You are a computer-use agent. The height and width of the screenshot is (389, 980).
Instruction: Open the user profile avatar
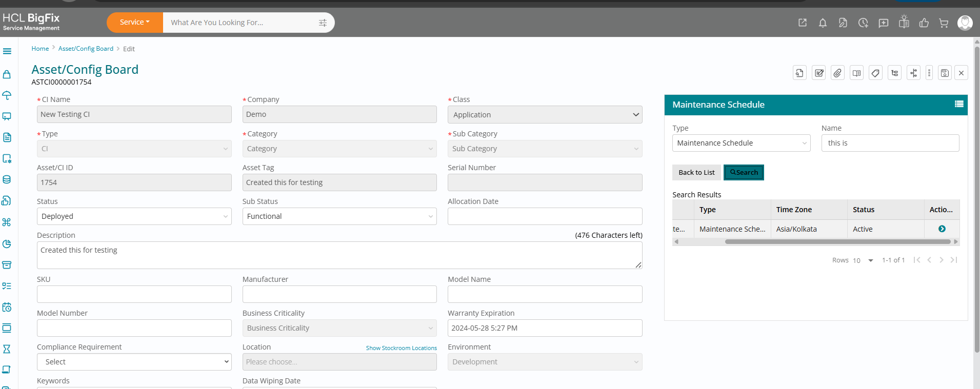[x=965, y=23]
